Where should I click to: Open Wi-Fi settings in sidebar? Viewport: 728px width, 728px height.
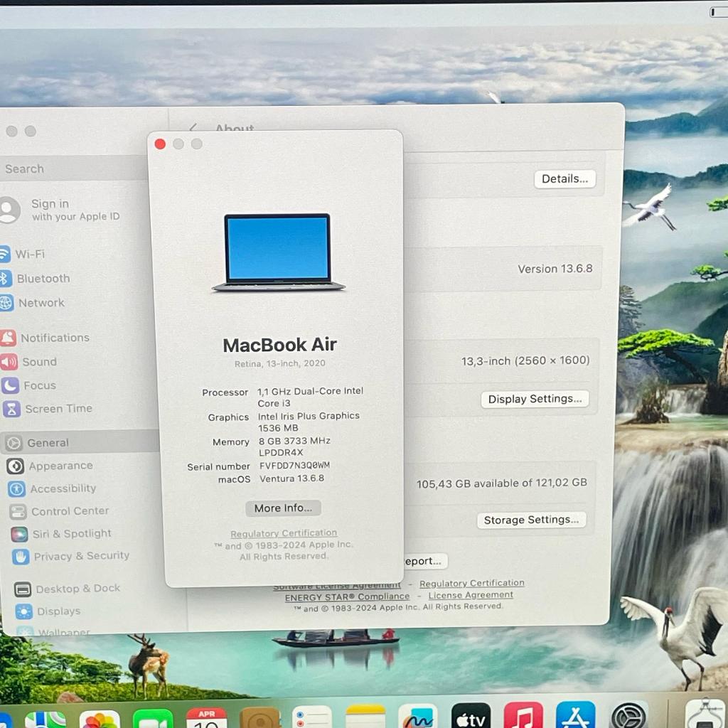coord(30,254)
